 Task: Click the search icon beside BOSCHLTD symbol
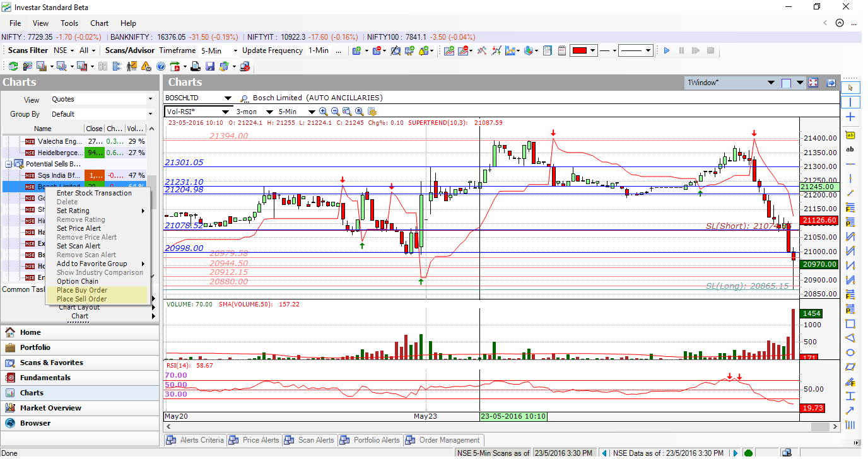pyautogui.click(x=244, y=98)
